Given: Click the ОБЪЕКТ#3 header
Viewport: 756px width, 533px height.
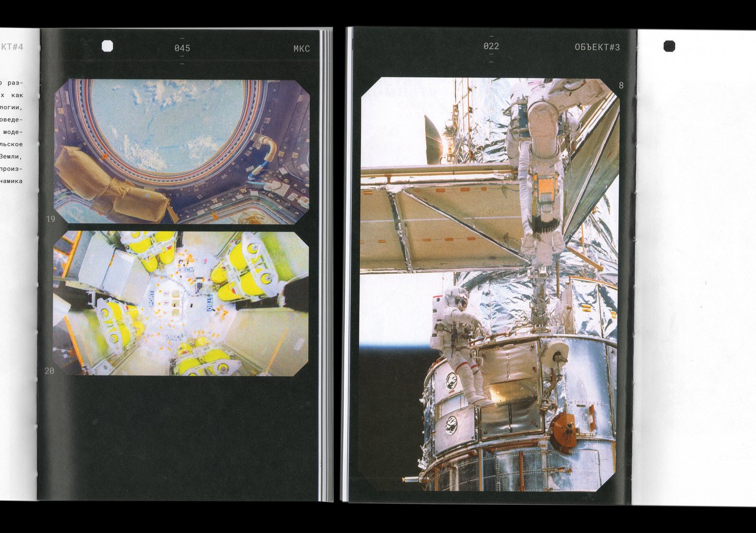Looking at the screenshot, I should pyautogui.click(x=597, y=47).
